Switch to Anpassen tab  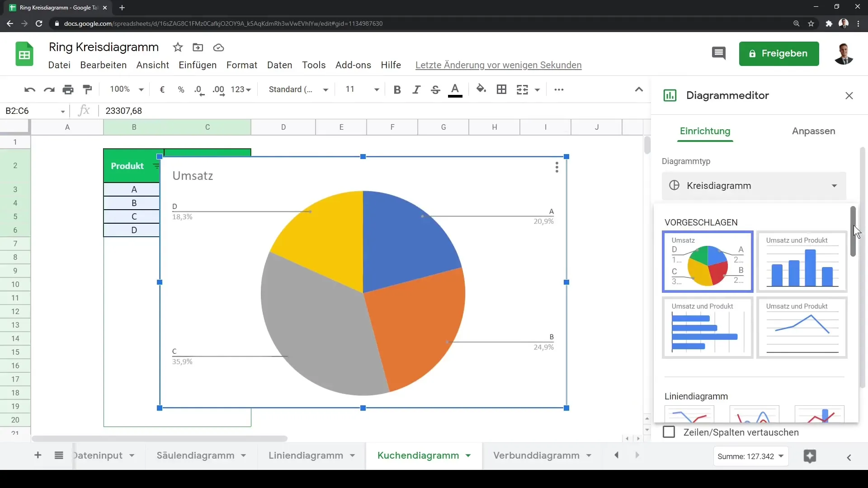coord(813,131)
